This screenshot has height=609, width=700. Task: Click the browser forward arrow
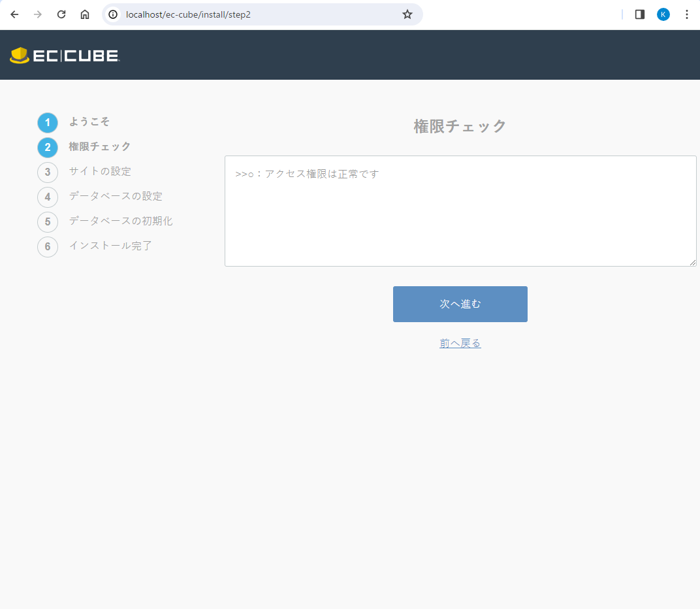[38, 14]
